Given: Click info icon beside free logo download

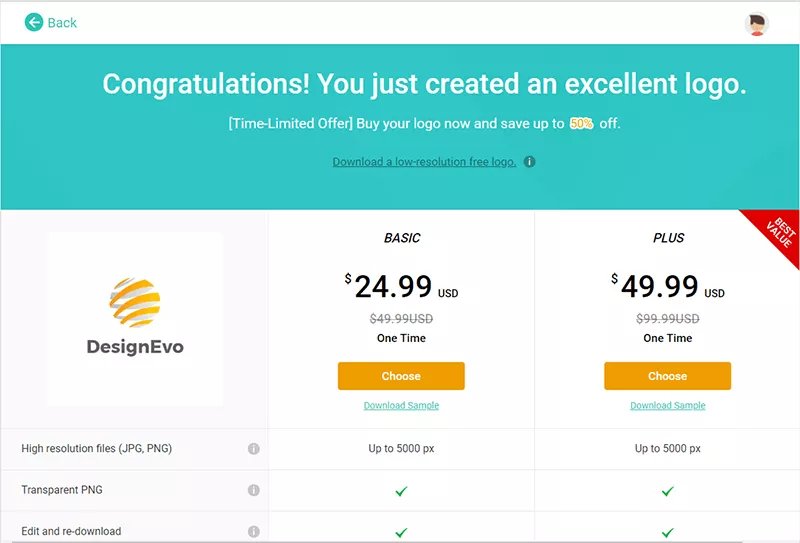Looking at the screenshot, I should click(530, 162).
